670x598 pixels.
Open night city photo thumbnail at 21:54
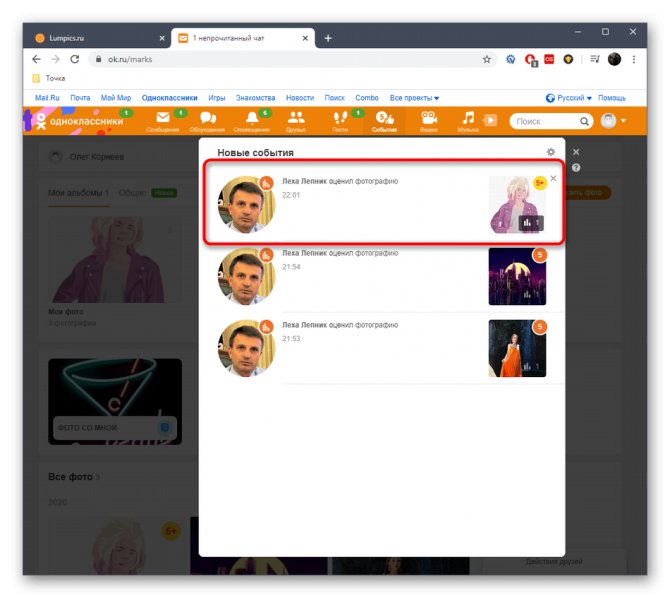click(x=517, y=277)
